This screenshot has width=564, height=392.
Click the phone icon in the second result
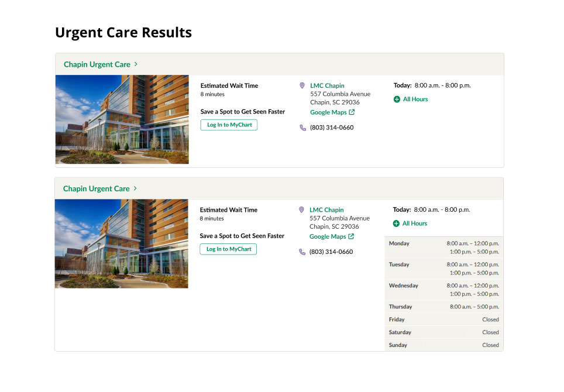click(301, 252)
